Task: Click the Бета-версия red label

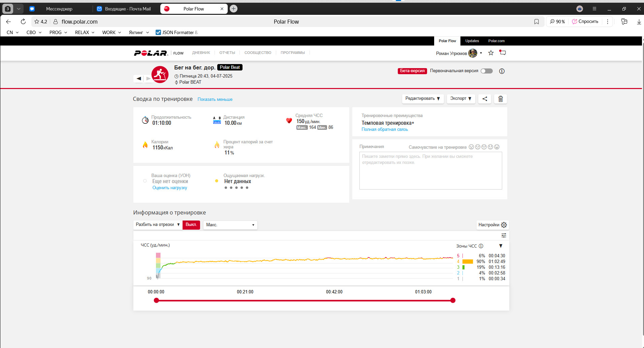Action: coord(412,71)
